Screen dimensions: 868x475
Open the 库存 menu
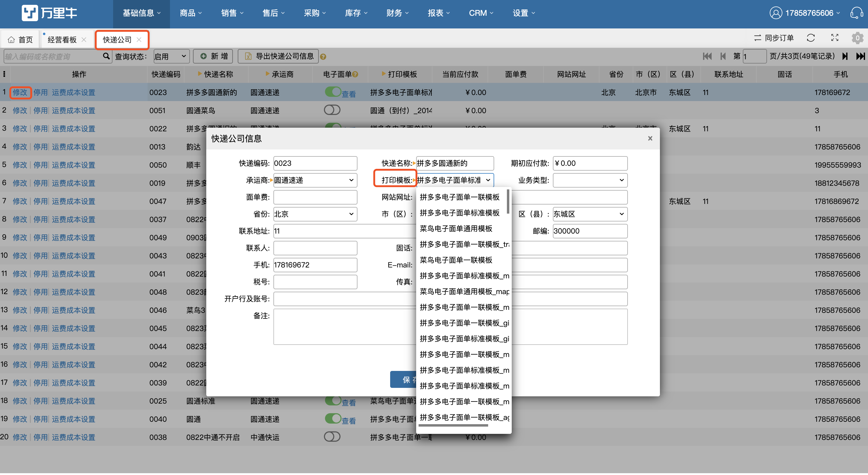pyautogui.click(x=356, y=13)
